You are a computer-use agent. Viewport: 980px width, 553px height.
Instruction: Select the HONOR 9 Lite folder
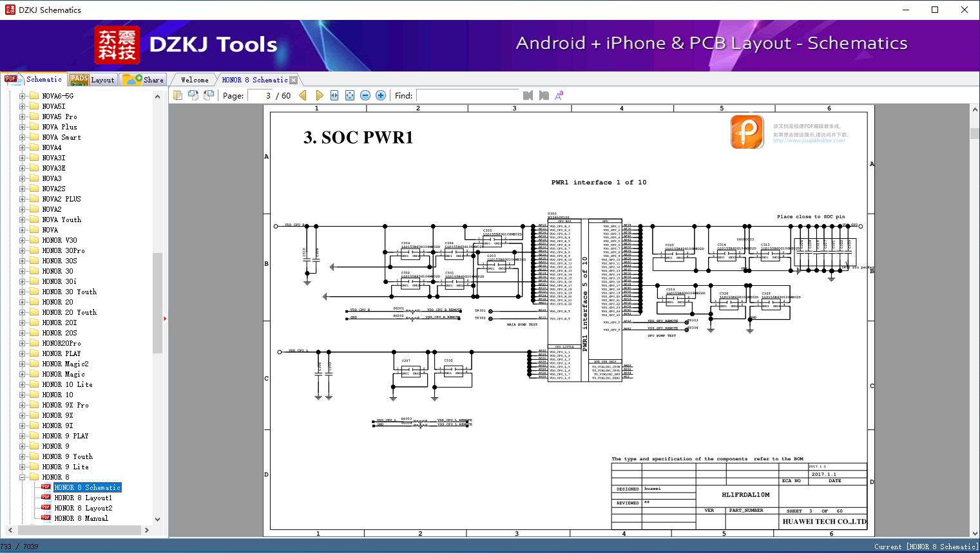coord(65,467)
